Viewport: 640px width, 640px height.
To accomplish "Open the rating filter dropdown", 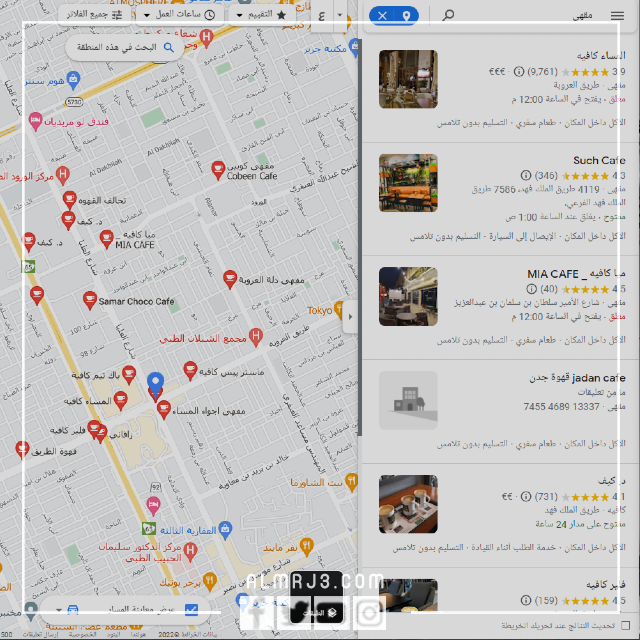I will (x=259, y=15).
